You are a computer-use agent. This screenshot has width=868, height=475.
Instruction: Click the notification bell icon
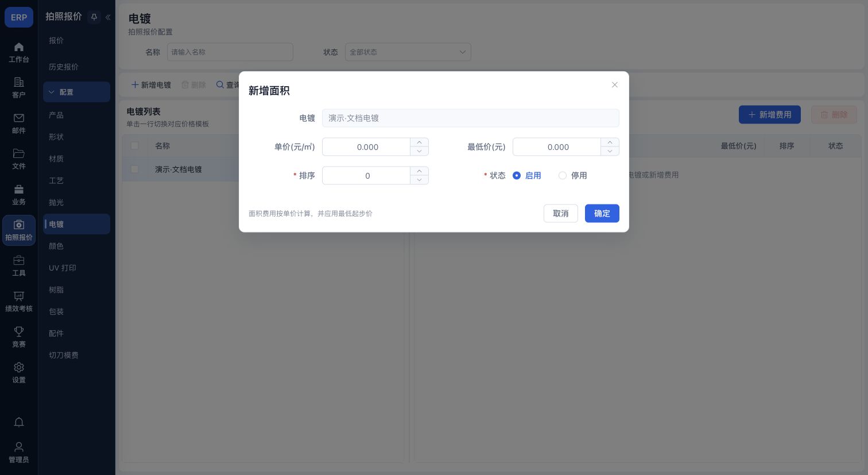(19, 422)
